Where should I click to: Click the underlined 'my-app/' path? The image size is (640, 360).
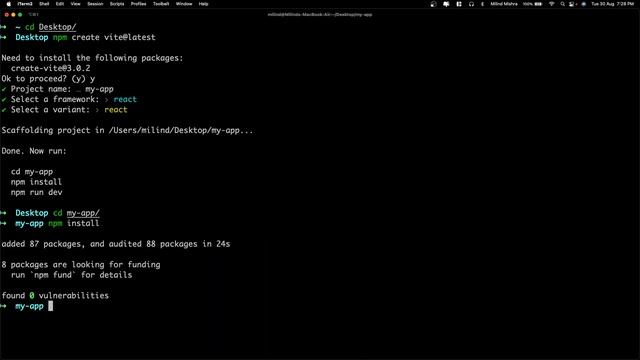83,213
